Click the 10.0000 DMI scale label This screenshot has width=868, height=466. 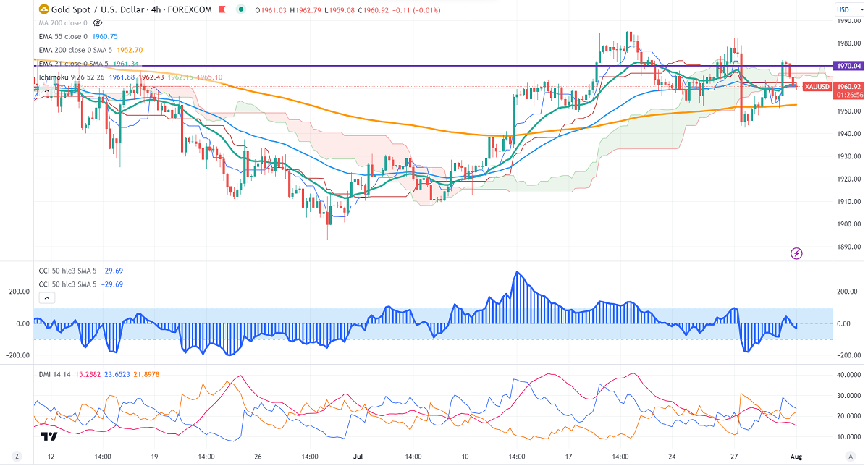point(849,436)
